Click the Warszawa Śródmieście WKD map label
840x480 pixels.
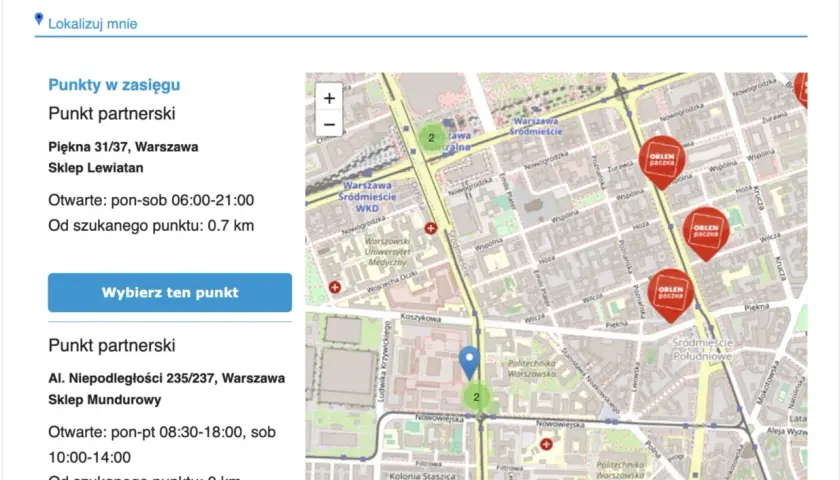(368, 197)
